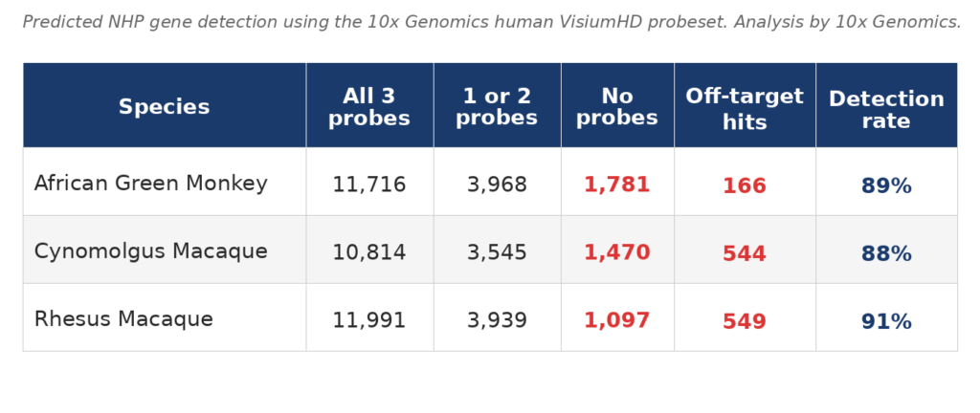The width and height of the screenshot is (980, 413).
Task: Select the Cynomolgus Macaque row label
Action: pyautogui.click(x=151, y=251)
